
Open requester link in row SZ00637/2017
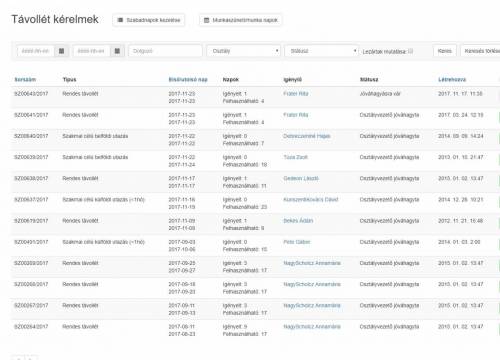click(311, 199)
